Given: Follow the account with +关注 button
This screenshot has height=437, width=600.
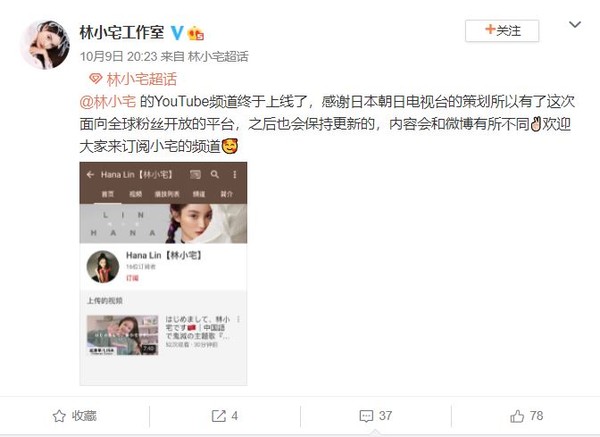Looking at the screenshot, I should tap(502, 31).
